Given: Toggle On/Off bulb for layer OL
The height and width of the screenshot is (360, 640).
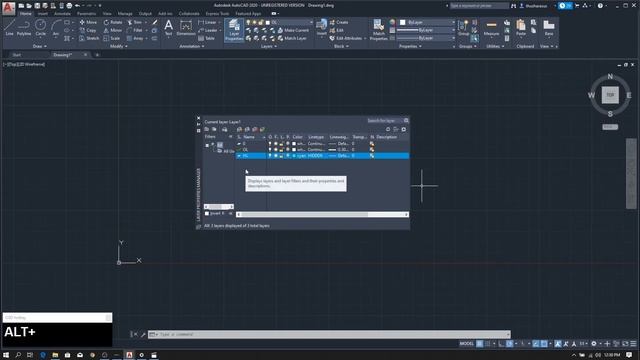Looking at the screenshot, I should click(x=269, y=150).
